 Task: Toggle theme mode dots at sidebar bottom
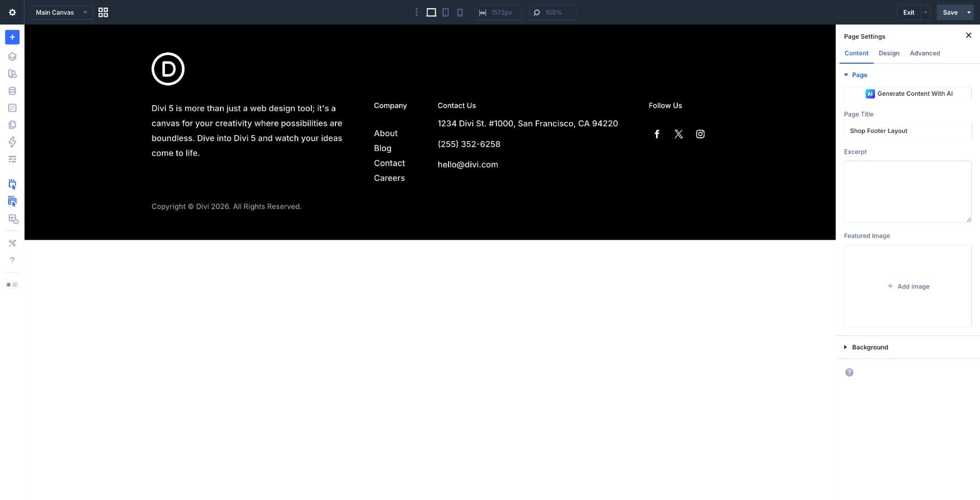click(x=11, y=284)
